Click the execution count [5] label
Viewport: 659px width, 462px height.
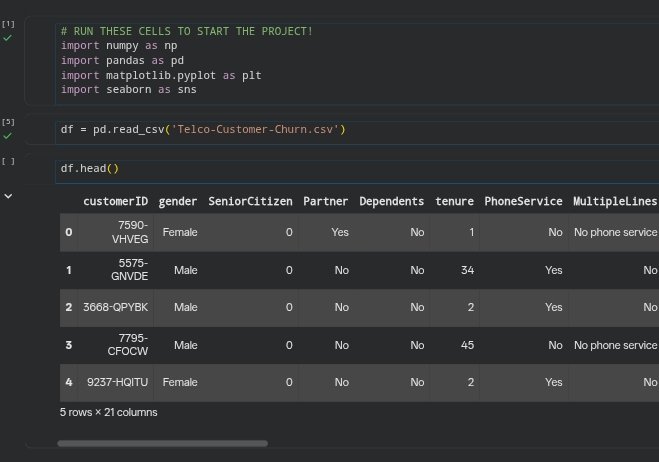tap(8, 122)
